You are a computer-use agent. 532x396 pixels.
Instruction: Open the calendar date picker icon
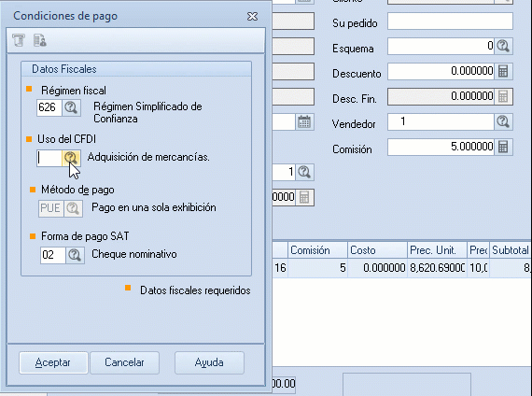pos(304,122)
